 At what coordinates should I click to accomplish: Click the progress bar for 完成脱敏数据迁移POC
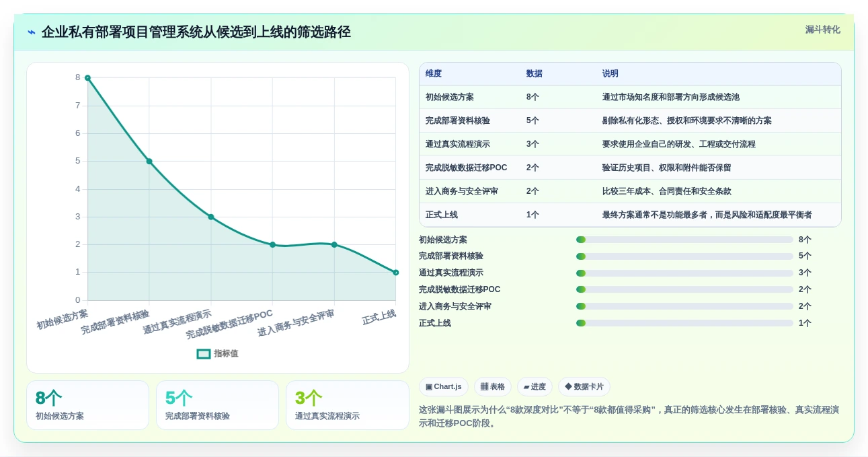684,290
